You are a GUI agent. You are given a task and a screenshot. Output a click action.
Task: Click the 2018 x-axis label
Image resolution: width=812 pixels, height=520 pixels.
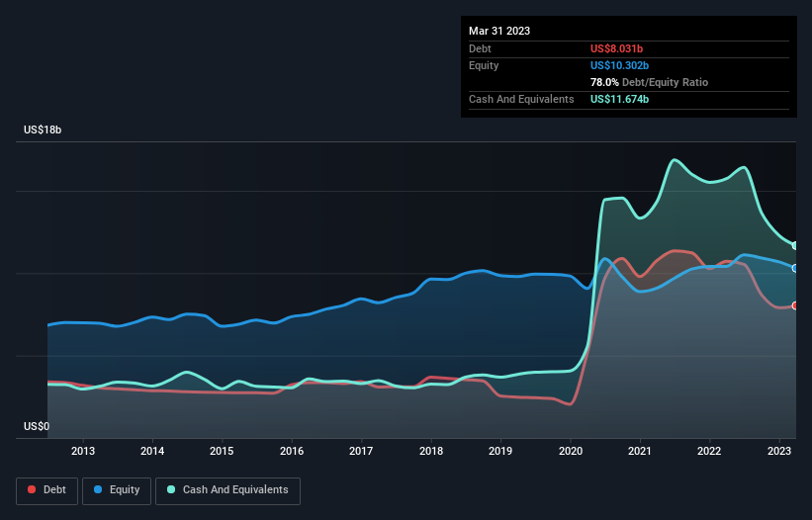431,451
